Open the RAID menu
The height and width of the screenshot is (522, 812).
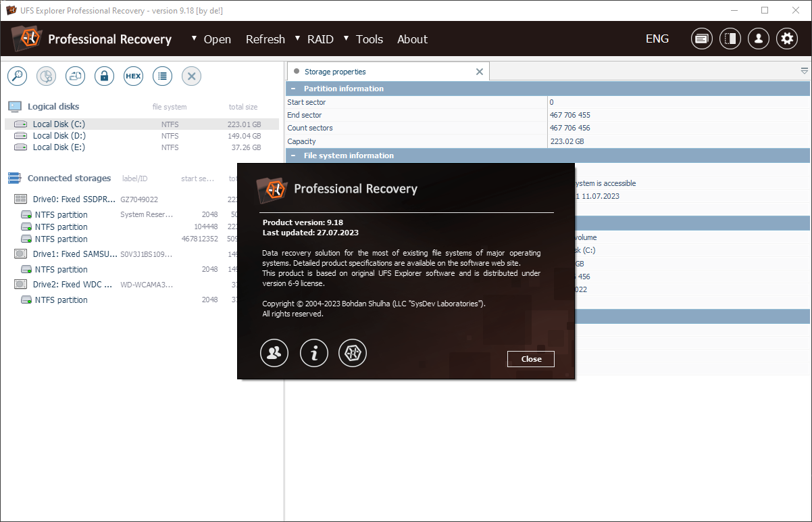tap(320, 39)
